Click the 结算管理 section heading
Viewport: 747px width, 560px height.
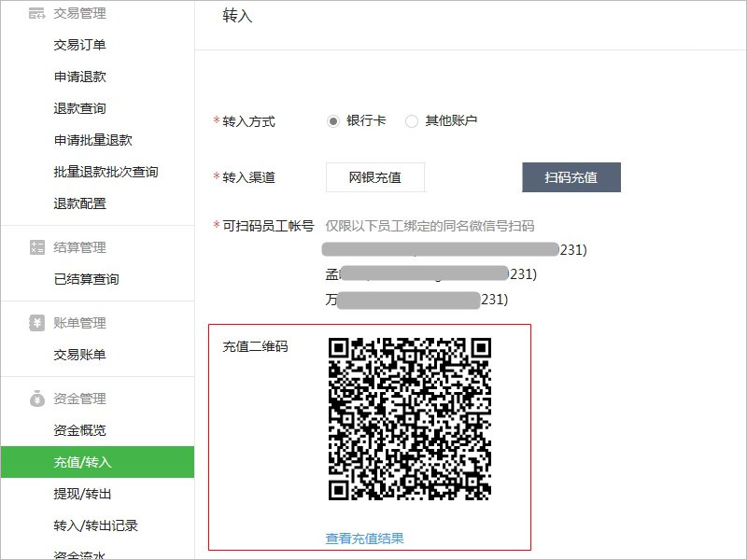click(x=79, y=247)
